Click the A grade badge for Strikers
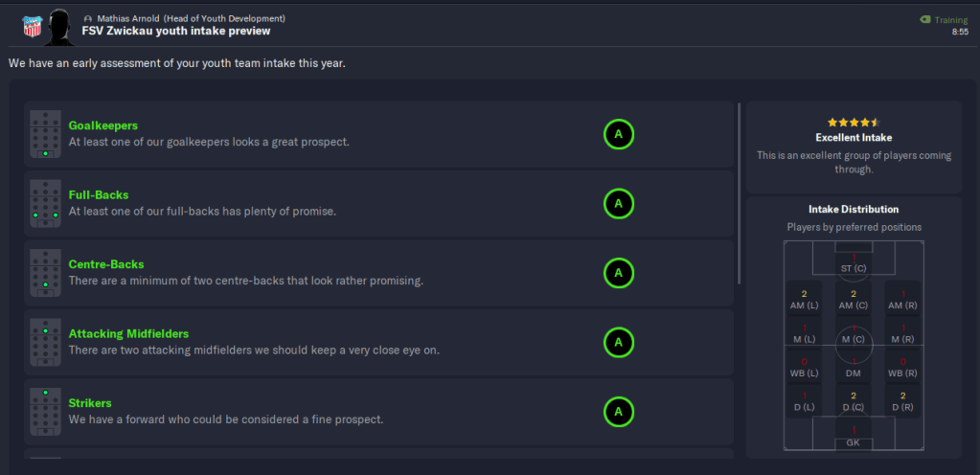 click(x=618, y=412)
